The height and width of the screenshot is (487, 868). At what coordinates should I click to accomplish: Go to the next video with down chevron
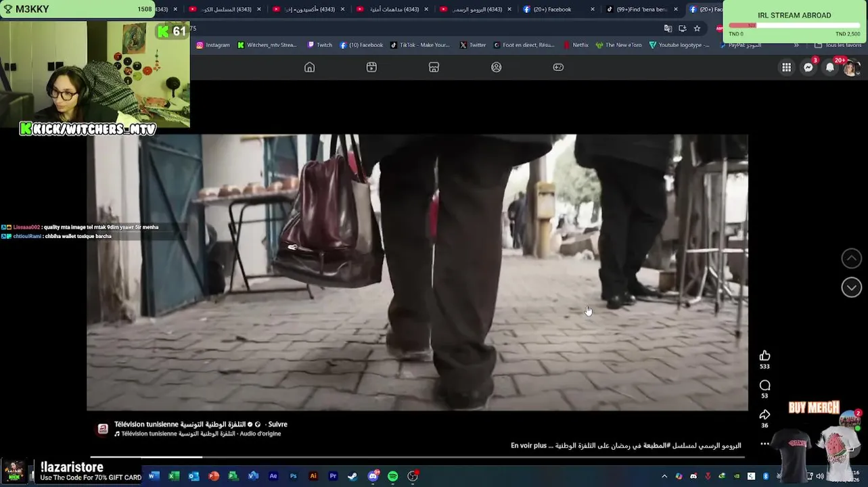click(851, 287)
